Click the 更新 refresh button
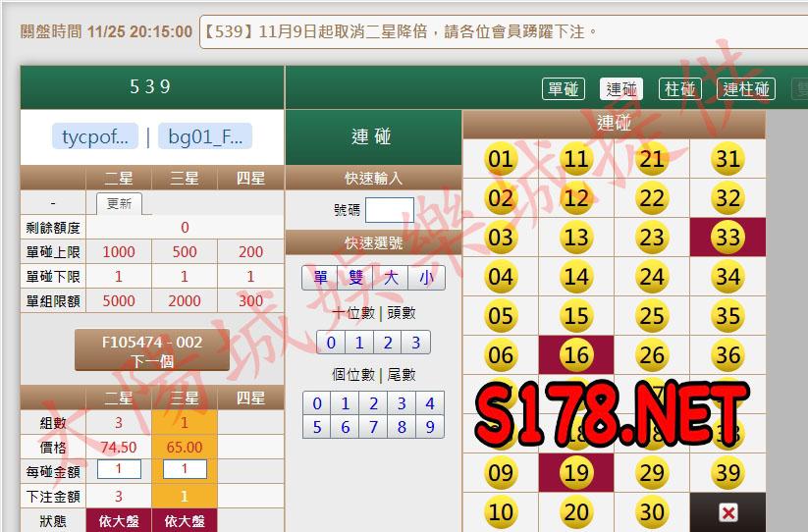Viewport: 808px width, 532px height. (119, 203)
